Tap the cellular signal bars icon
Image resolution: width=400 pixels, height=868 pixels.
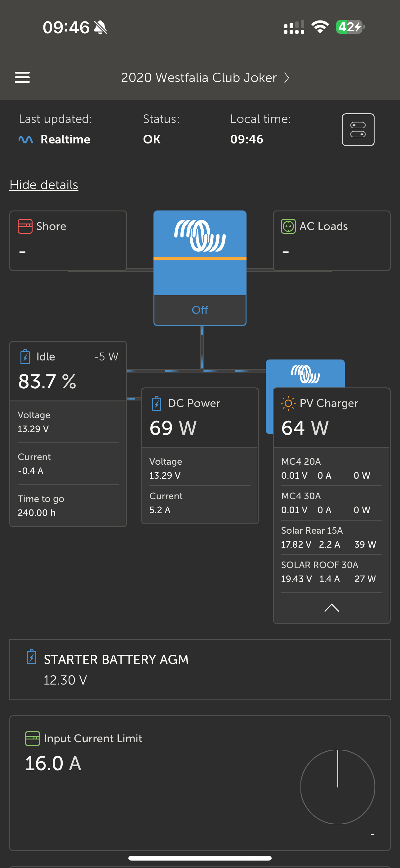coord(294,27)
